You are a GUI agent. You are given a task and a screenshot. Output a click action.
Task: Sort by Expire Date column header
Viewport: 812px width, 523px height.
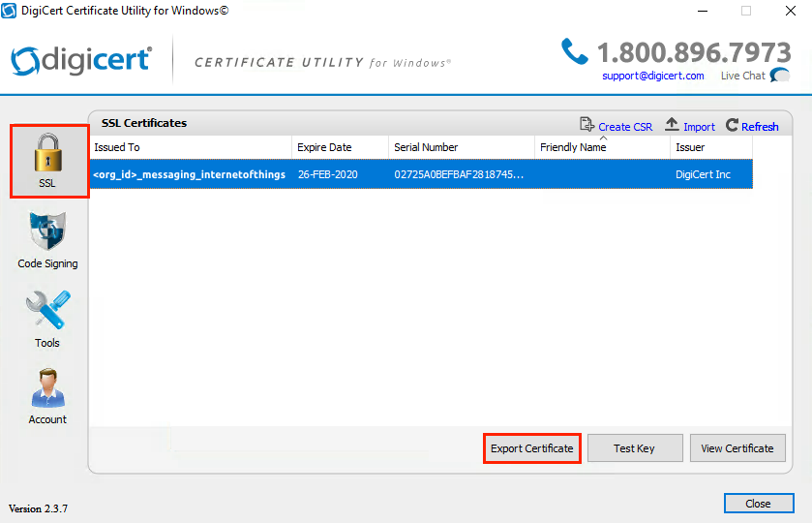coord(339,147)
